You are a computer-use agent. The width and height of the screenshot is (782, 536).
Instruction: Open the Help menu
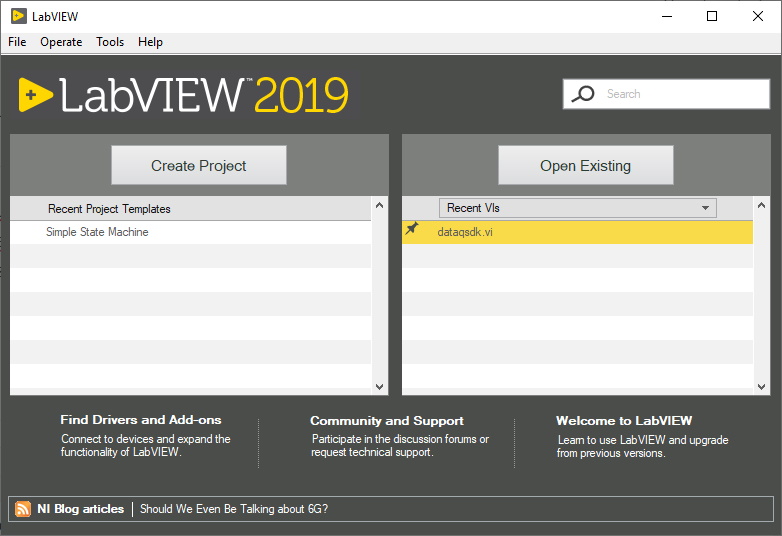click(150, 42)
